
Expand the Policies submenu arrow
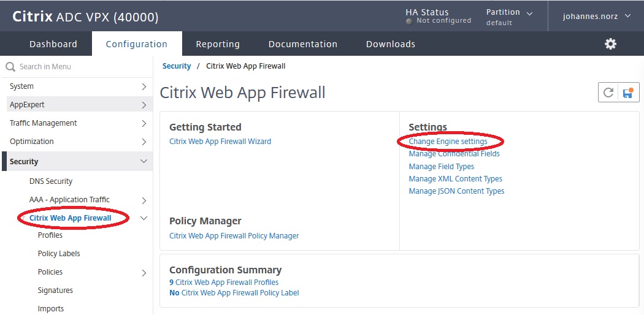144,273
